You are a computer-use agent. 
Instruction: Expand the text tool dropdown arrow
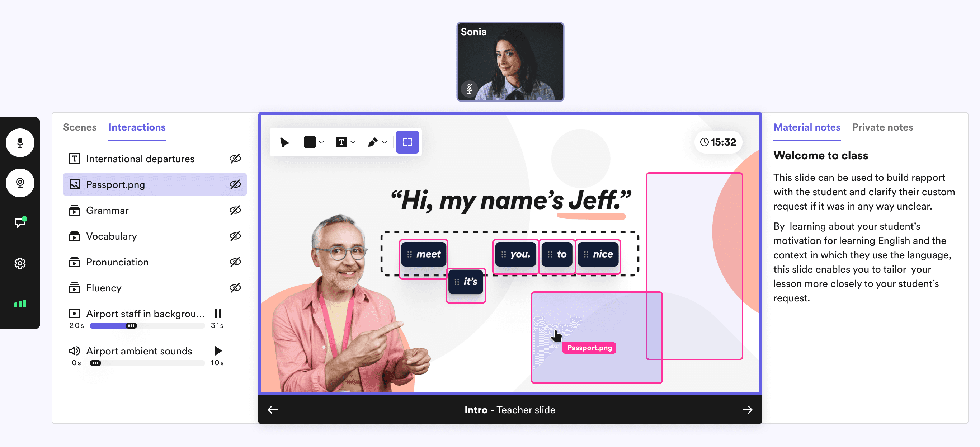pyautogui.click(x=353, y=142)
